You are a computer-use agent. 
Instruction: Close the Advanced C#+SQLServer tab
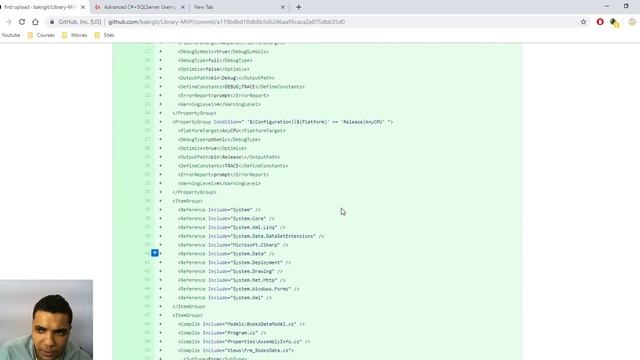(x=182, y=7)
